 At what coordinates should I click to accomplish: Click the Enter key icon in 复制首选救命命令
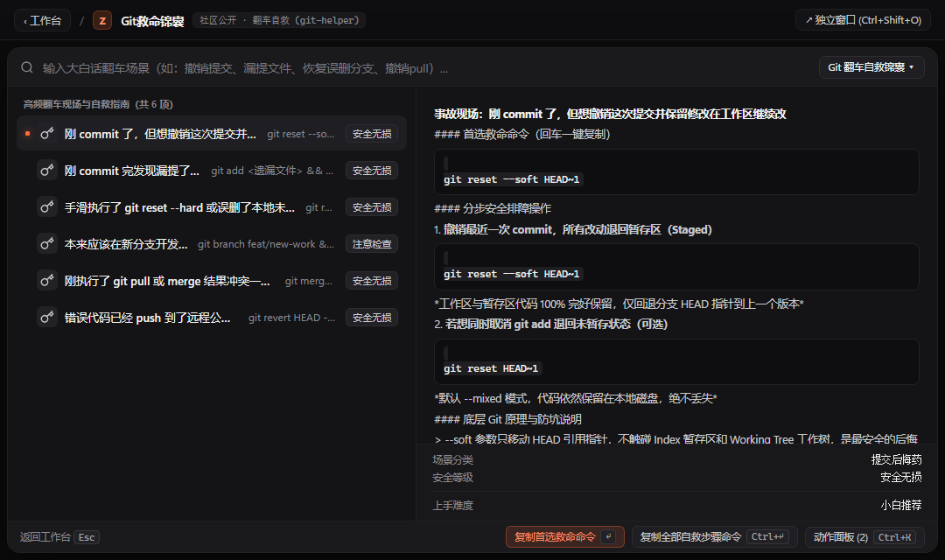pos(608,536)
